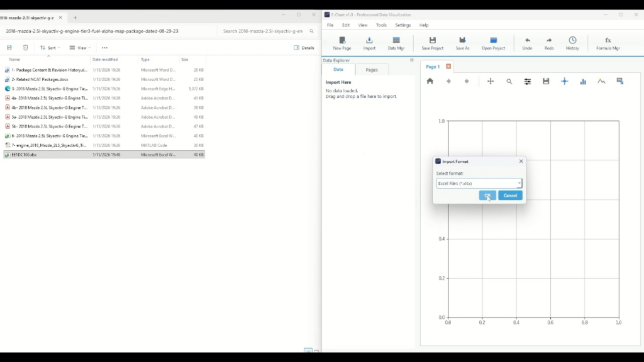Viewport: 644px width, 362px height.
Task: Open the View dropdown in File Explorer
Action: tap(80, 48)
